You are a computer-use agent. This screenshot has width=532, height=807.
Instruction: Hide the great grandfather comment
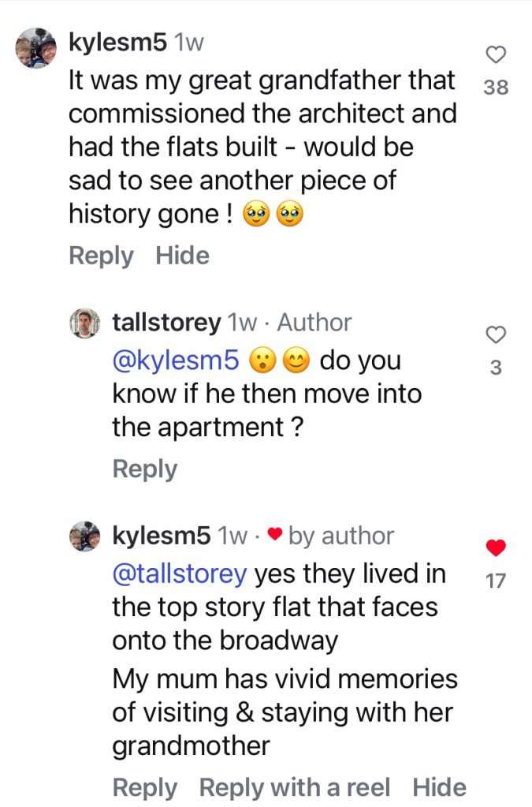[182, 256]
